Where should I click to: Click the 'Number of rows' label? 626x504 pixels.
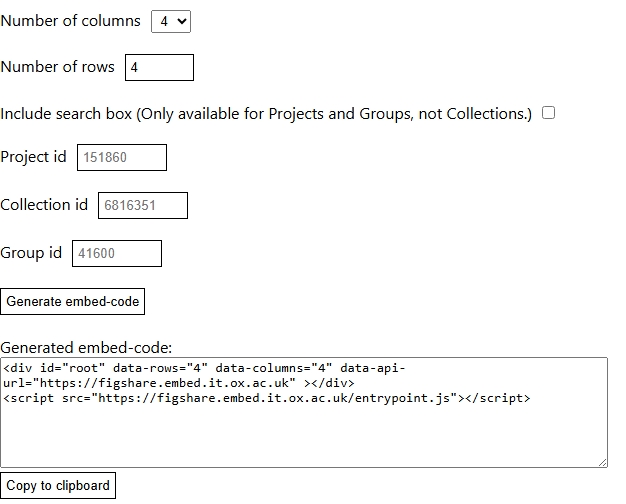(x=57, y=67)
